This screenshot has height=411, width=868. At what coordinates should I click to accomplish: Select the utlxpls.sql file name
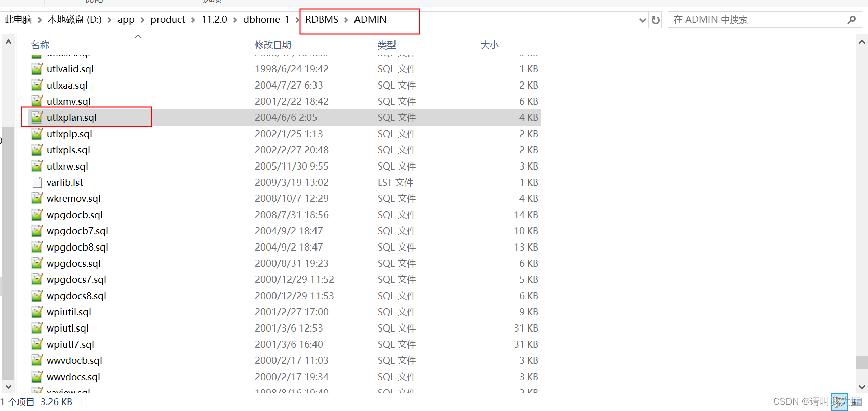68,150
